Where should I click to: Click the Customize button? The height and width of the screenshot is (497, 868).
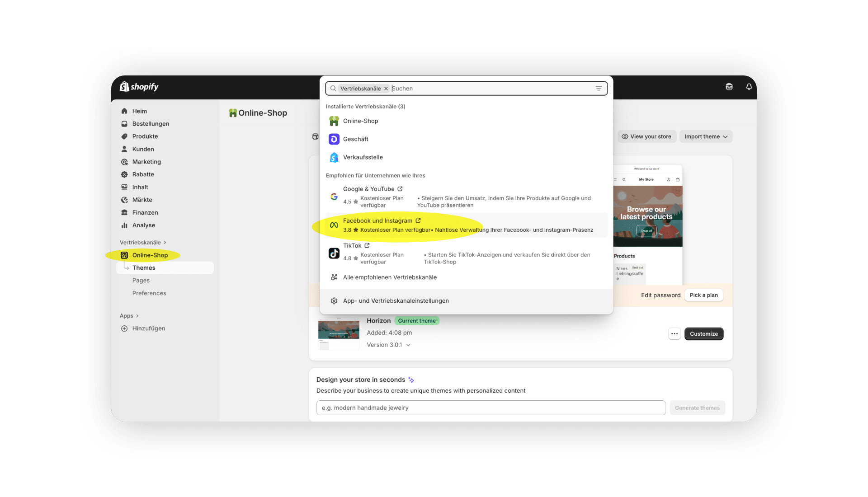[703, 334]
